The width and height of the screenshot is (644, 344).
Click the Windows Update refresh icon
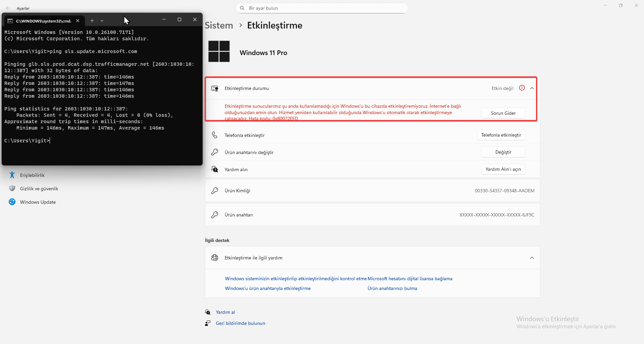pos(12,202)
